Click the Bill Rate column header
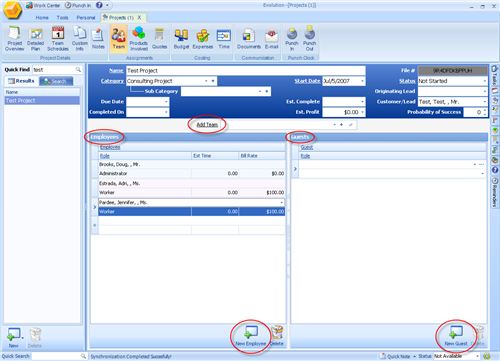The image size is (500, 361). pyautogui.click(x=262, y=156)
